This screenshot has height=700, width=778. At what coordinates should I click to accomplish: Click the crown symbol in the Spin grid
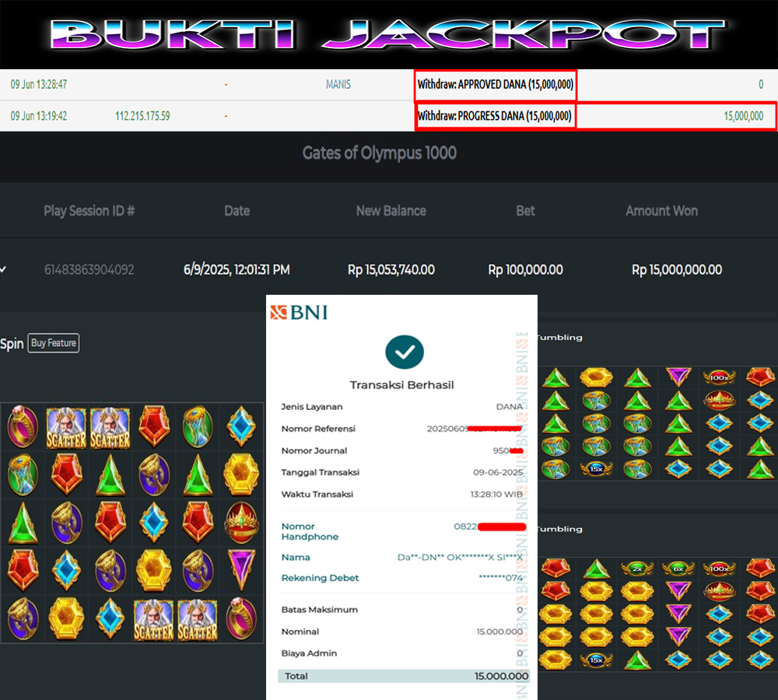[x=241, y=523]
